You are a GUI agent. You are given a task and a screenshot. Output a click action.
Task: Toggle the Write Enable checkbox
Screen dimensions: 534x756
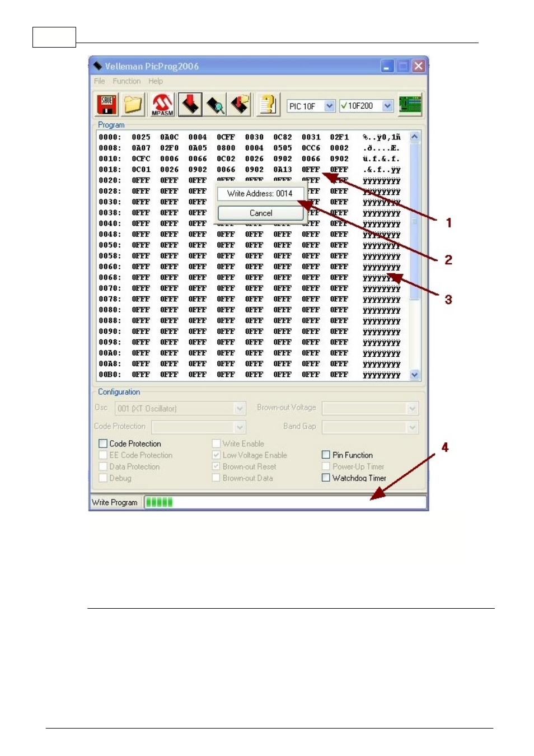216,444
